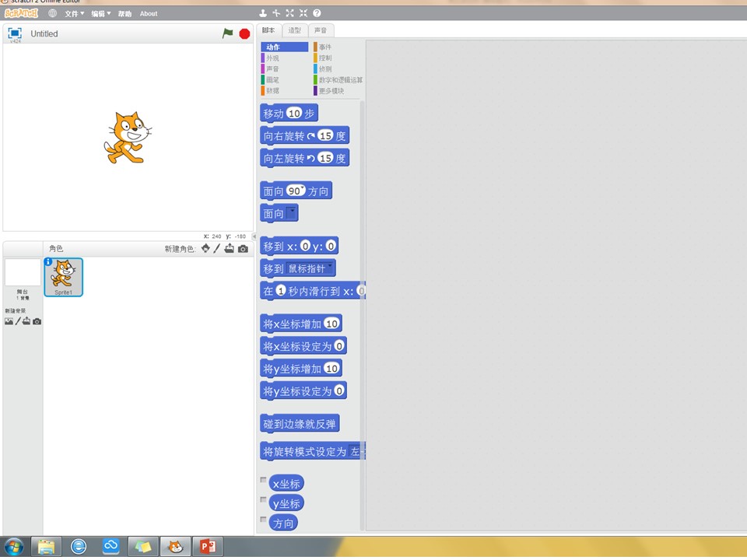
Task: Enable the x坐标 reporter checkbox
Action: pyautogui.click(x=264, y=481)
